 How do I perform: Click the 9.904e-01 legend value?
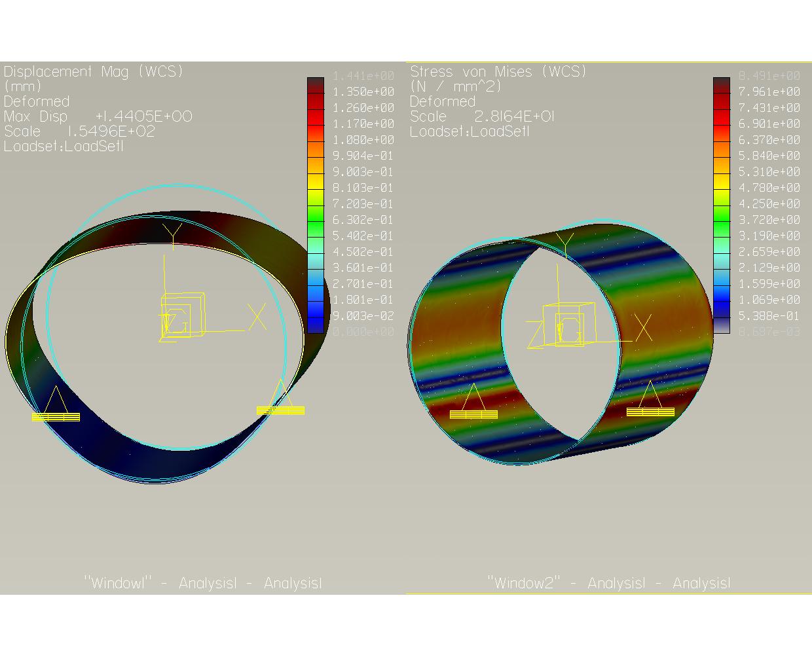(363, 156)
